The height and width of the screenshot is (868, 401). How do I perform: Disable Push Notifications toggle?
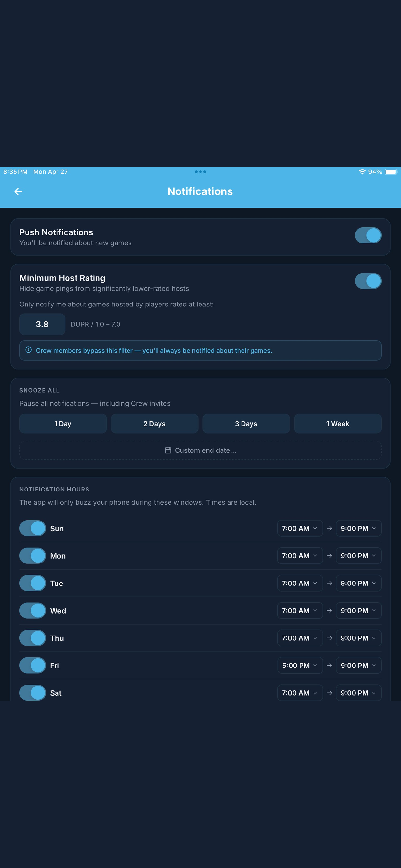(368, 235)
